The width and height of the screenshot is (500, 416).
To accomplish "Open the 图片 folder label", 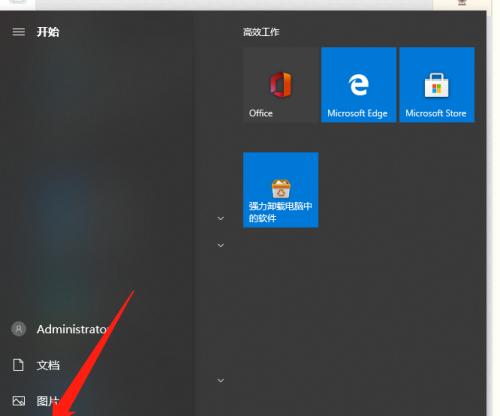I will coord(48,401).
